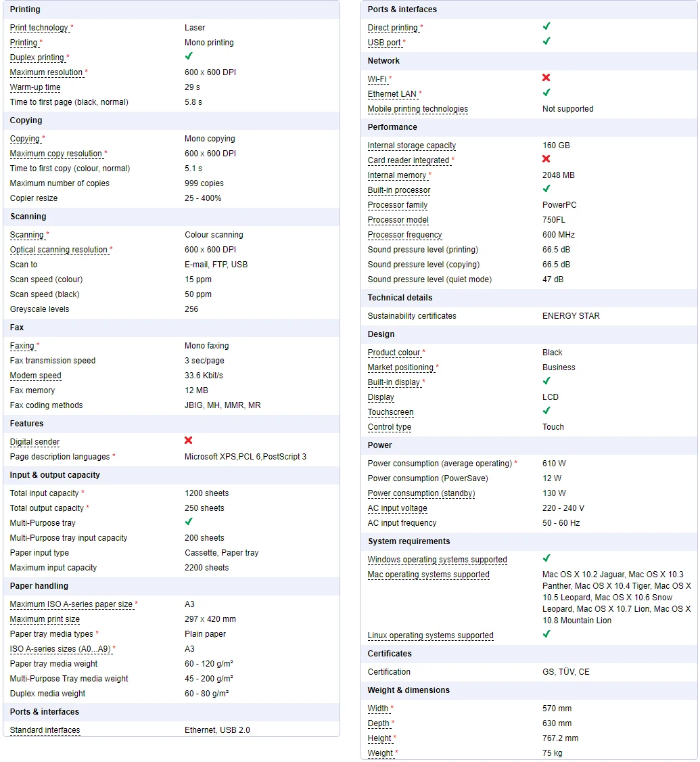Click the checkmark for Built-in processor
Viewport: 700px width, 762px height.
[x=546, y=189]
